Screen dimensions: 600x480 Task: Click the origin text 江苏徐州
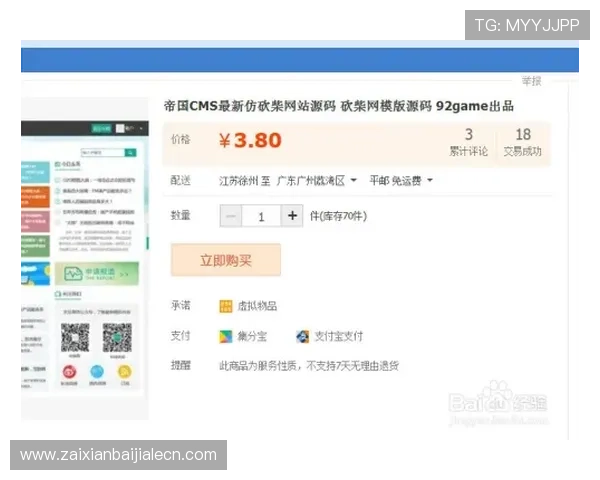click(239, 180)
